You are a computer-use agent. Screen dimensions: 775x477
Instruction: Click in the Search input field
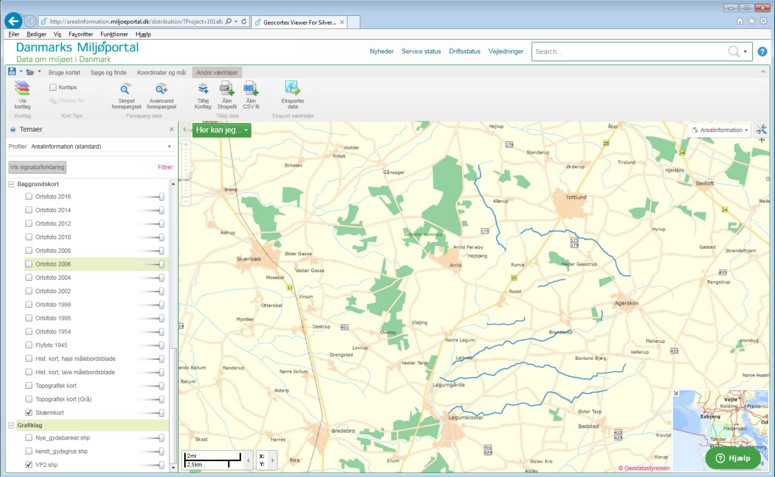tap(629, 51)
